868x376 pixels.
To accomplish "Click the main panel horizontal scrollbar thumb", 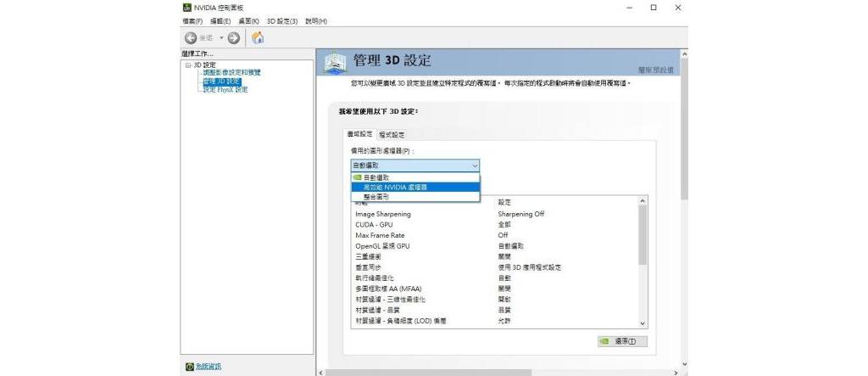I will [428, 373].
